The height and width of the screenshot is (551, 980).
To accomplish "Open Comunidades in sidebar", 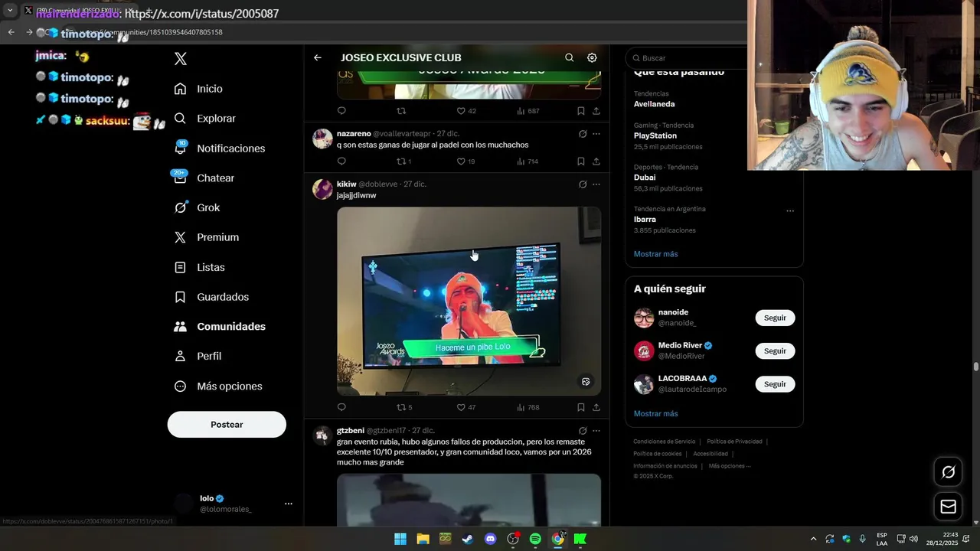I will click(220, 326).
